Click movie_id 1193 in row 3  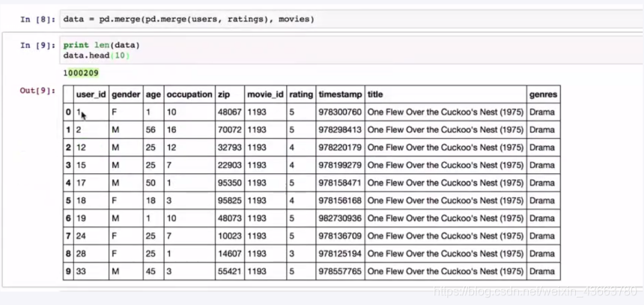pos(257,166)
